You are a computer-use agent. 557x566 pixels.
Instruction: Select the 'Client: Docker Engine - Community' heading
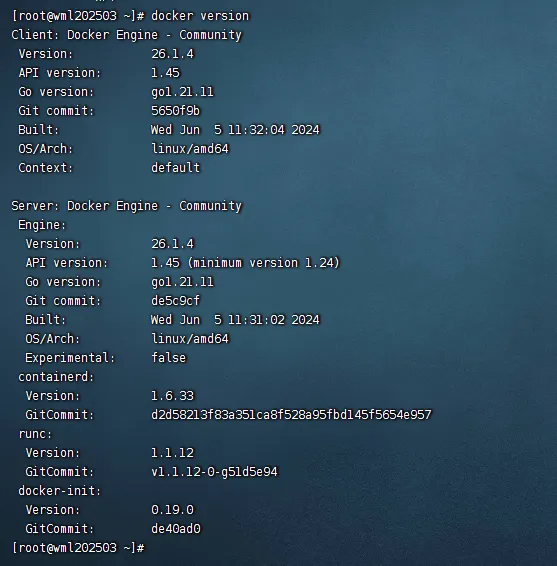127,35
